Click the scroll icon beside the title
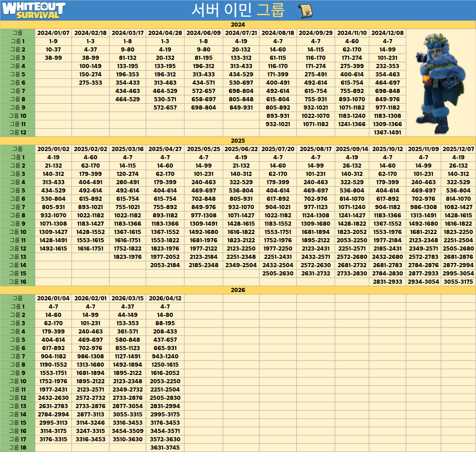 305,10
